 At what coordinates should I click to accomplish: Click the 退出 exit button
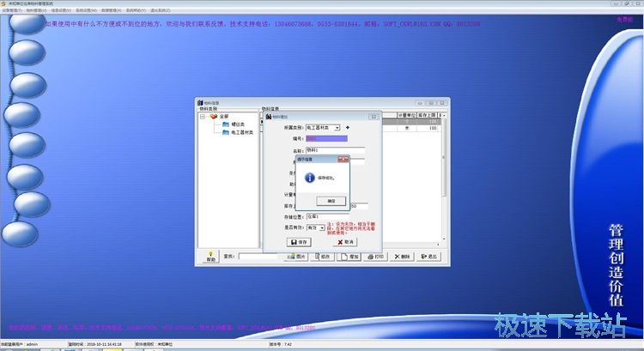pos(428,257)
